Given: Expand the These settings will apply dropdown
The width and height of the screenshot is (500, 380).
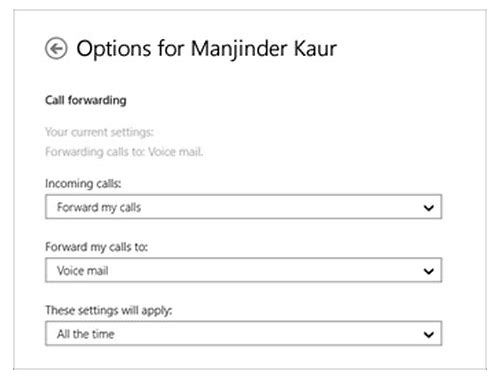Looking at the screenshot, I should (244, 334).
